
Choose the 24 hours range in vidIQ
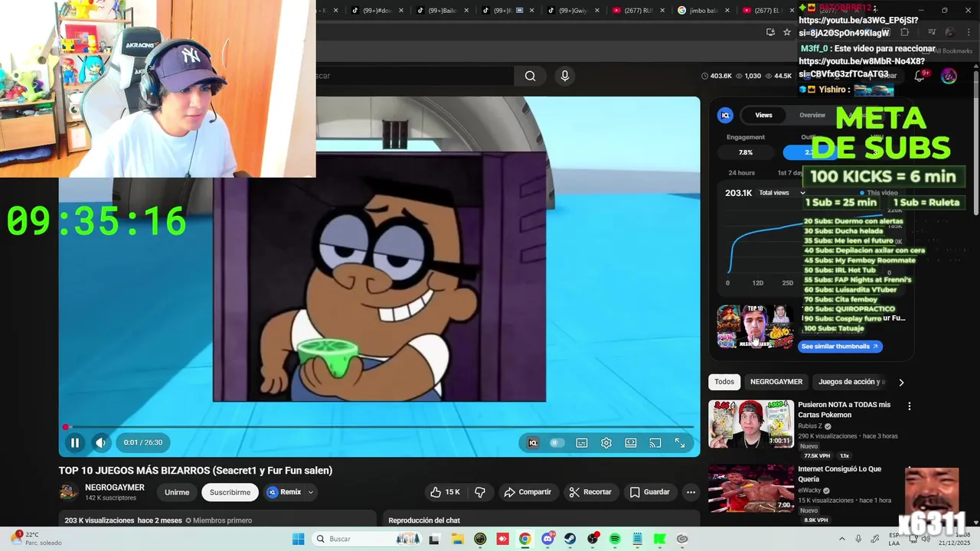[741, 173]
